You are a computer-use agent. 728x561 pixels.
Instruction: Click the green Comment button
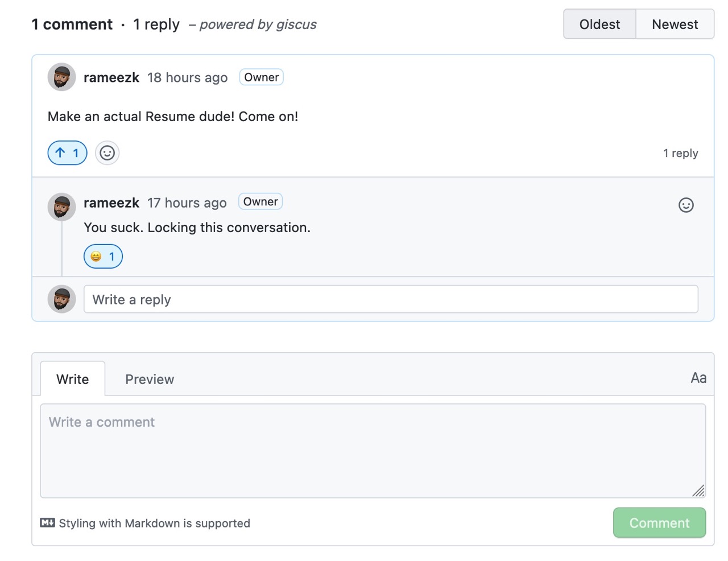(x=659, y=522)
